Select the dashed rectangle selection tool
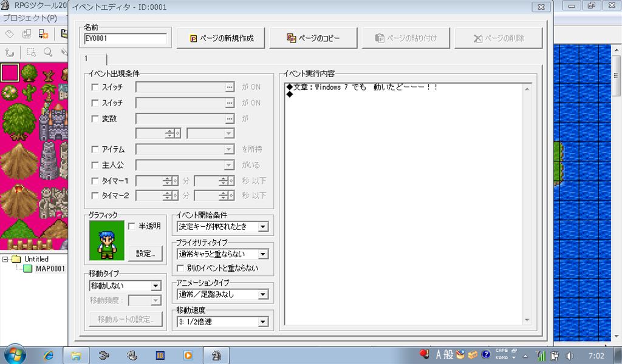This screenshot has height=364, width=622. click(32, 52)
